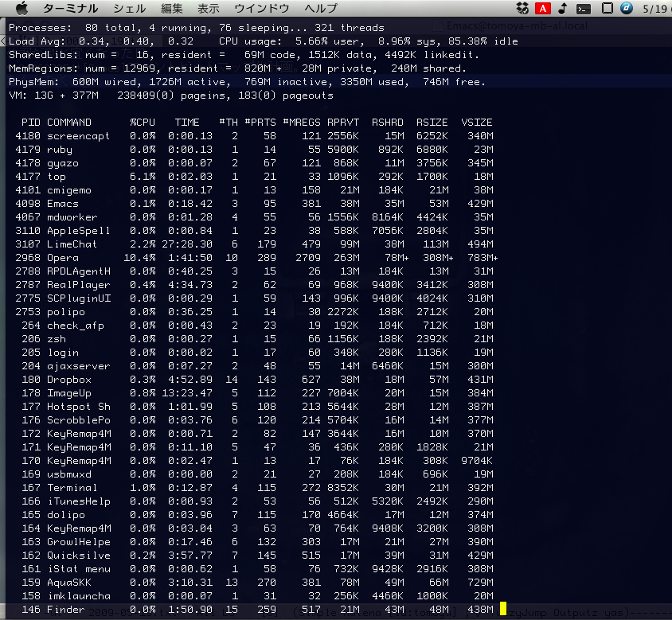
Task: Click the 'ImageUp' process name
Action: coord(69,393)
